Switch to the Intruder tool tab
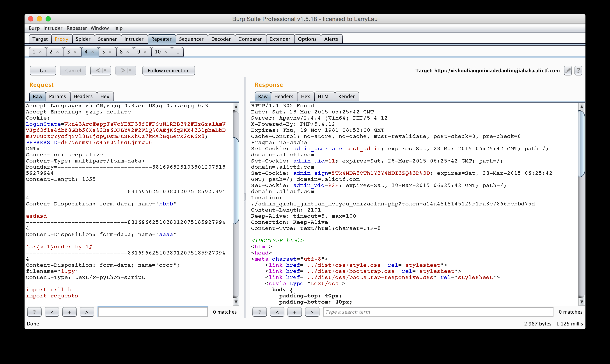Screen dimensions: 610x364 pyautogui.click(x=134, y=39)
